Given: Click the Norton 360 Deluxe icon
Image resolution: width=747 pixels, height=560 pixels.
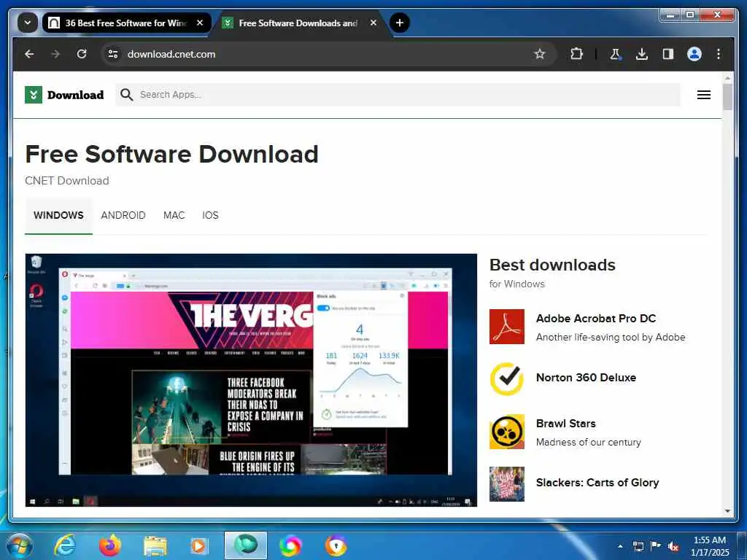Looking at the screenshot, I should [x=507, y=379].
